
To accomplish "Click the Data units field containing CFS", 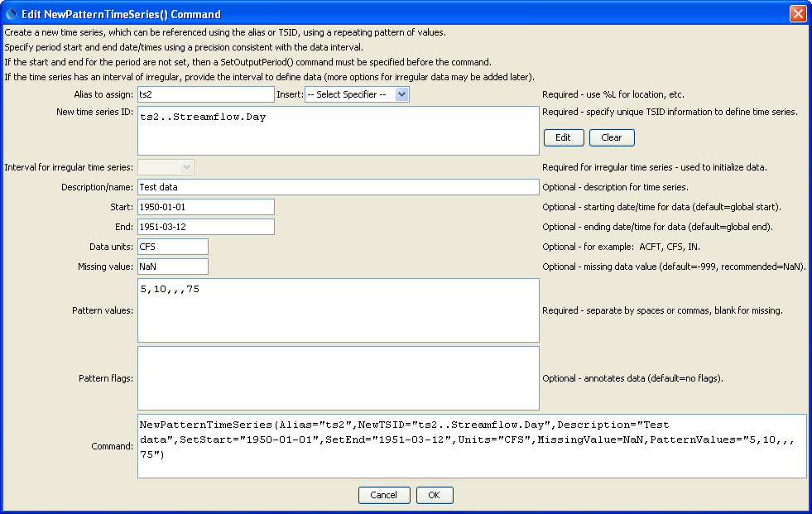I will (x=173, y=247).
